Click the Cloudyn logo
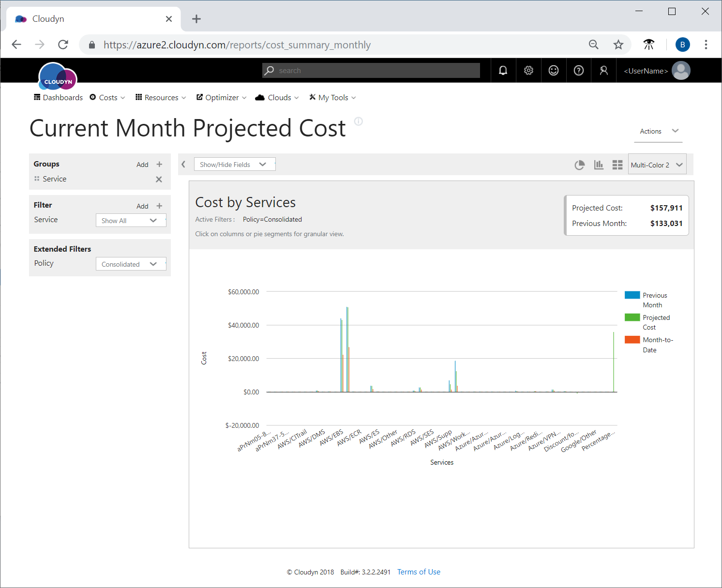This screenshot has width=722, height=588. tap(58, 76)
